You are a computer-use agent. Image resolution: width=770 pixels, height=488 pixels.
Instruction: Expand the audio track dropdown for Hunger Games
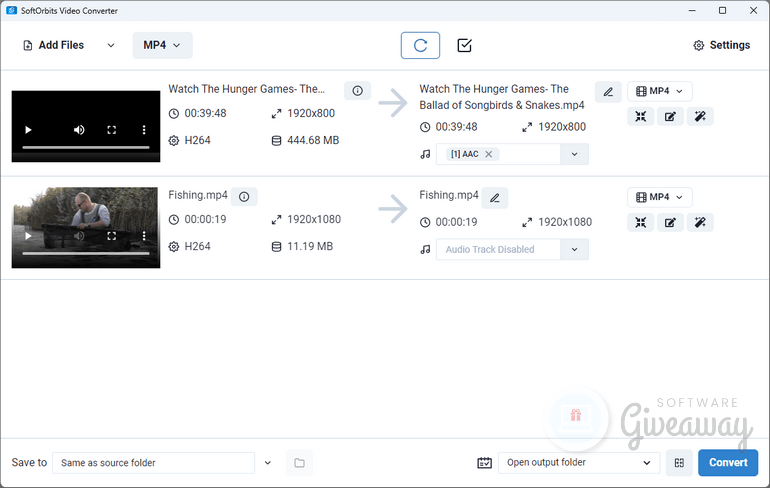click(574, 154)
